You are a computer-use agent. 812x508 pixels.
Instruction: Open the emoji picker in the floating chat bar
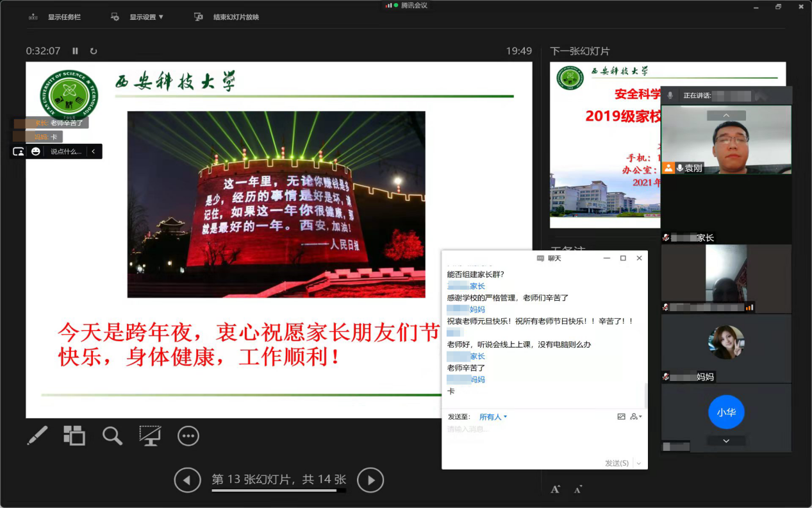tap(36, 151)
